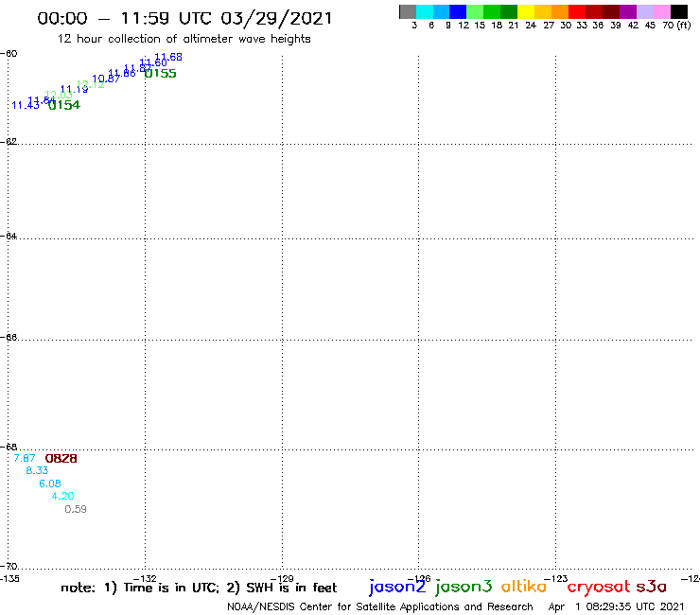Click the '70 (ft)' scale label
This screenshot has width=700, height=615.
(676, 26)
